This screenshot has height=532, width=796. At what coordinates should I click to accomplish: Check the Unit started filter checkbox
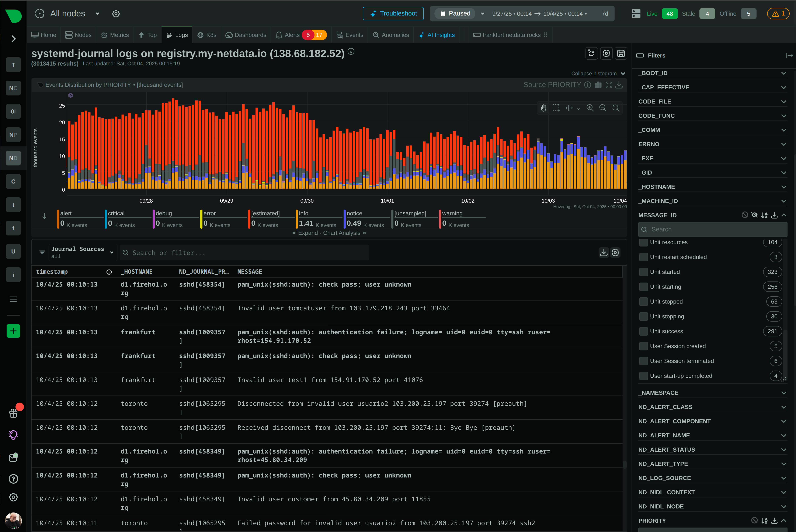[x=643, y=272]
